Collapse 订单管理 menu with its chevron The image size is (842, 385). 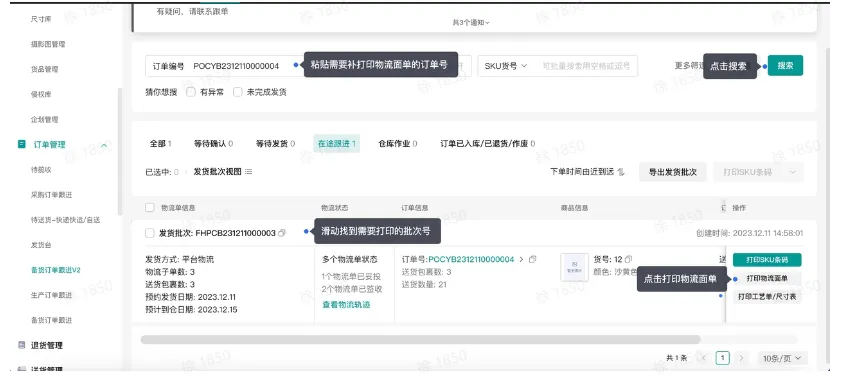104,145
